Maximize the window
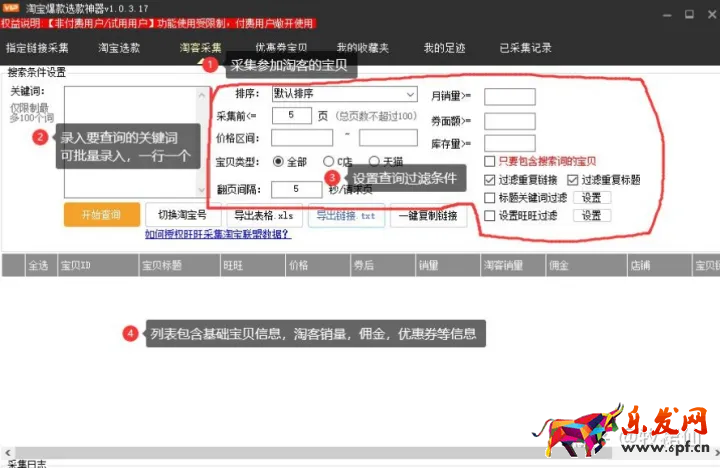Image resolution: width=720 pixels, height=468 pixels. pos(689,14)
